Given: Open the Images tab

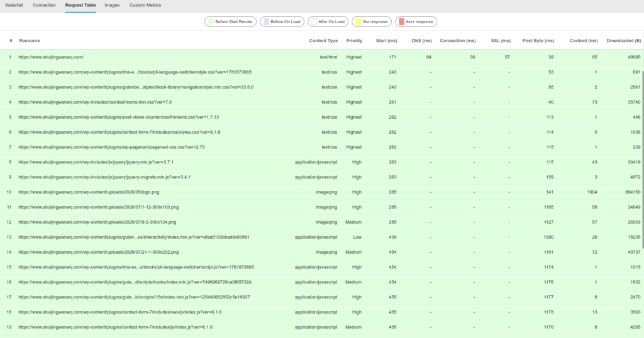Looking at the screenshot, I should [112, 5].
